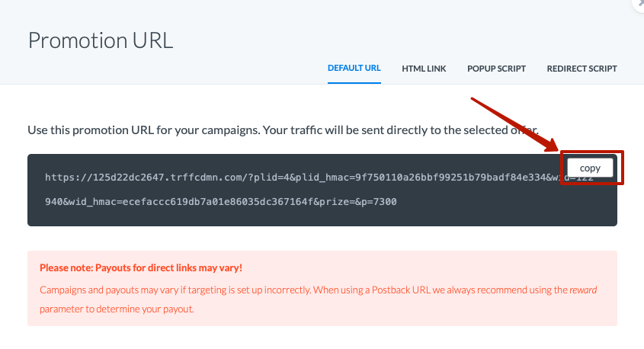Switch to the DEFAULT URL tab
Viewport: 644px width, 349px height.
354,68
